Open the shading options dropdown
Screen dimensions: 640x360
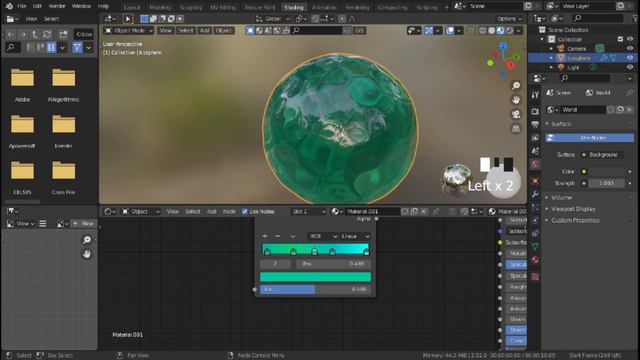tap(518, 31)
